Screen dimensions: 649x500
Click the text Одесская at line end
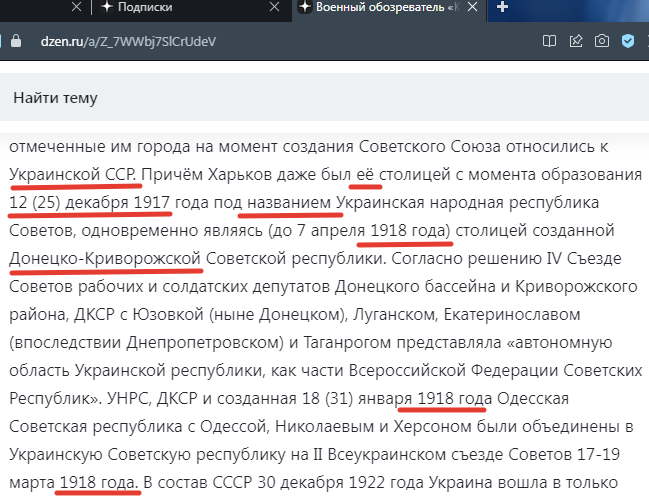(533, 399)
